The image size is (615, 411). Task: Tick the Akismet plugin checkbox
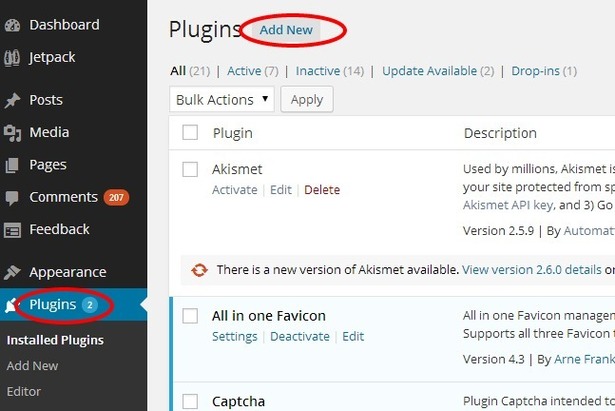point(190,170)
